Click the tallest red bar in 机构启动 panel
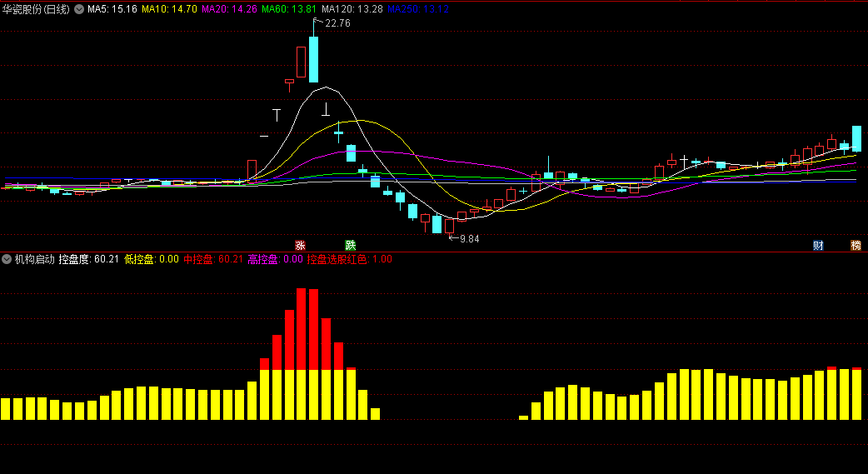The height and width of the screenshot is (474, 868). click(302, 329)
